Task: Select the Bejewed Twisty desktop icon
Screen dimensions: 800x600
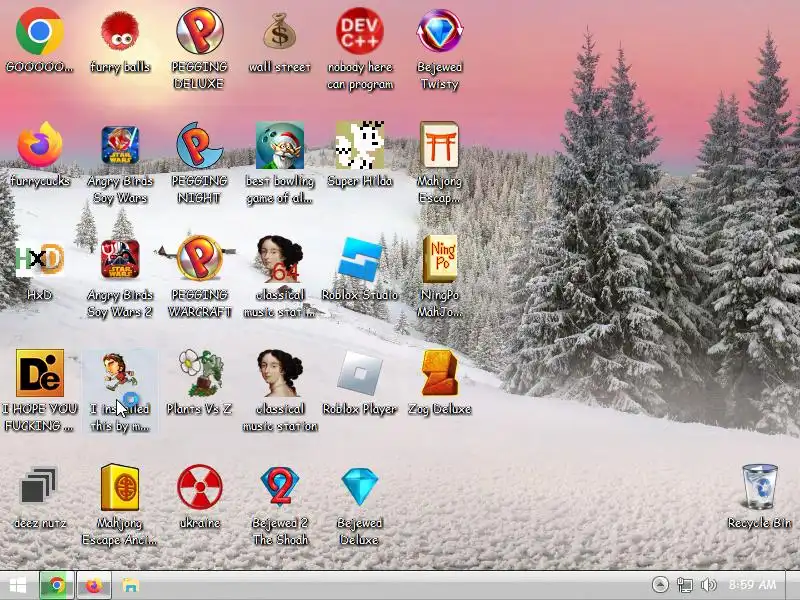Action: pos(439,32)
